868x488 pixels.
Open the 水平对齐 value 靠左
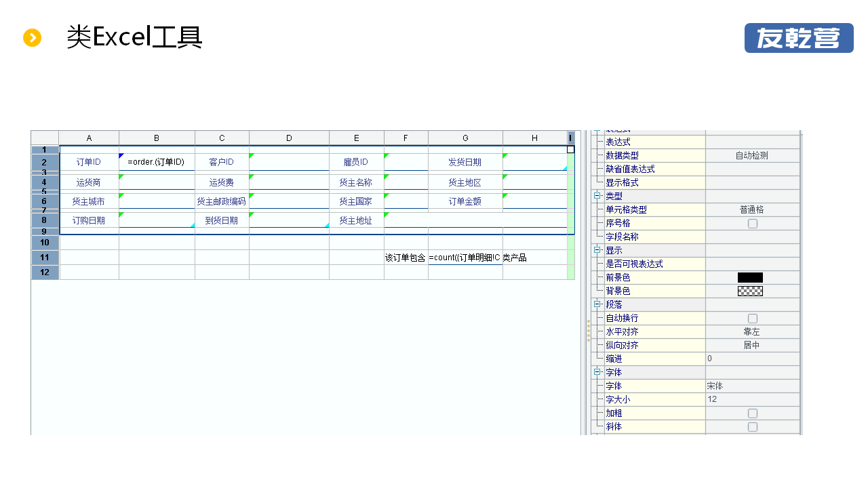tap(752, 332)
